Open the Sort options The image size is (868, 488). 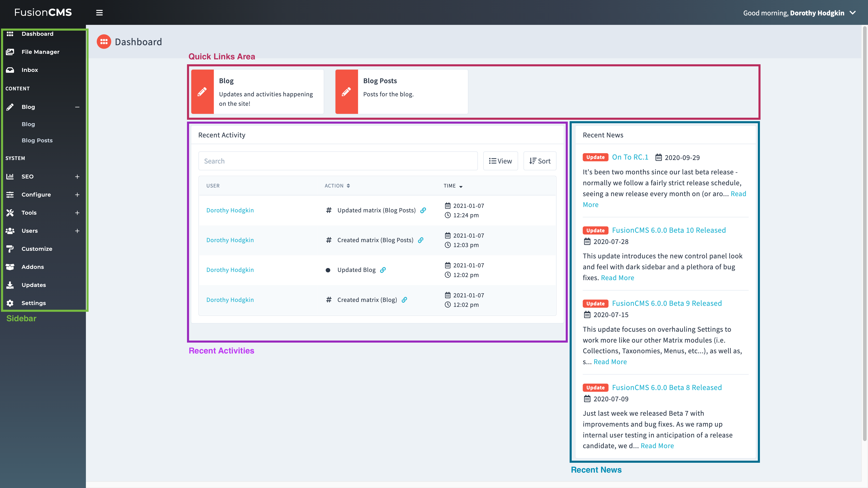pos(540,161)
